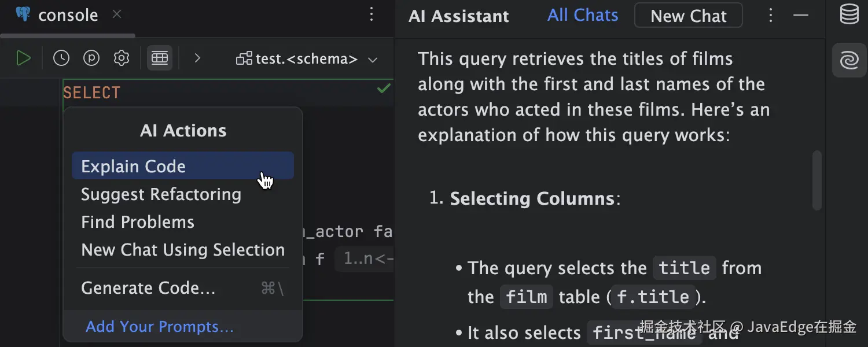
Task: Toggle in-editor results grid icon
Action: (x=160, y=58)
